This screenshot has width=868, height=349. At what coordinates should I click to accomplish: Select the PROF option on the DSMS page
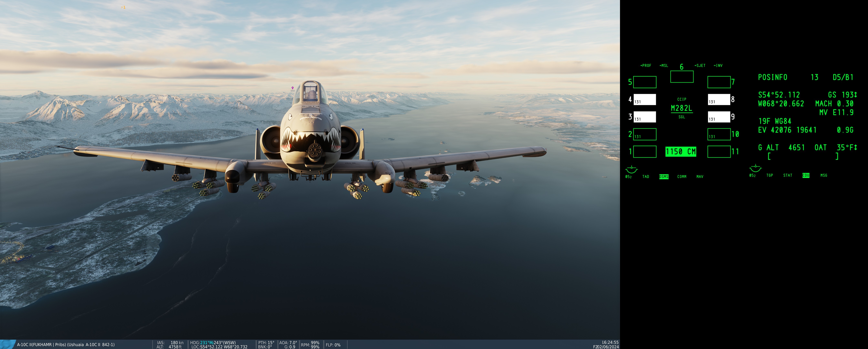pyautogui.click(x=646, y=65)
